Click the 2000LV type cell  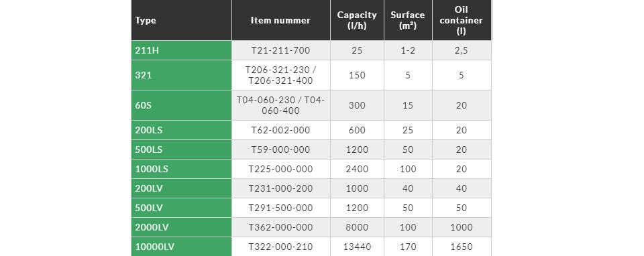pos(182,227)
